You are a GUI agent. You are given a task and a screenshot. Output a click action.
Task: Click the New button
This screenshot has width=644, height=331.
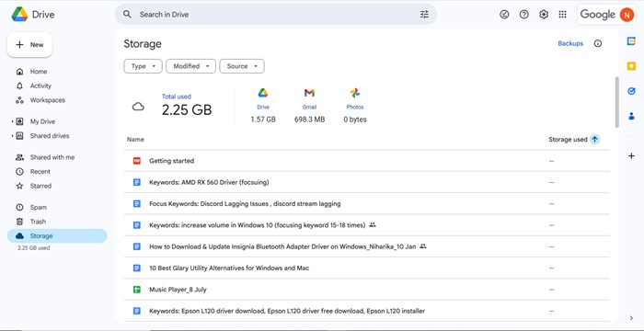[x=29, y=45]
